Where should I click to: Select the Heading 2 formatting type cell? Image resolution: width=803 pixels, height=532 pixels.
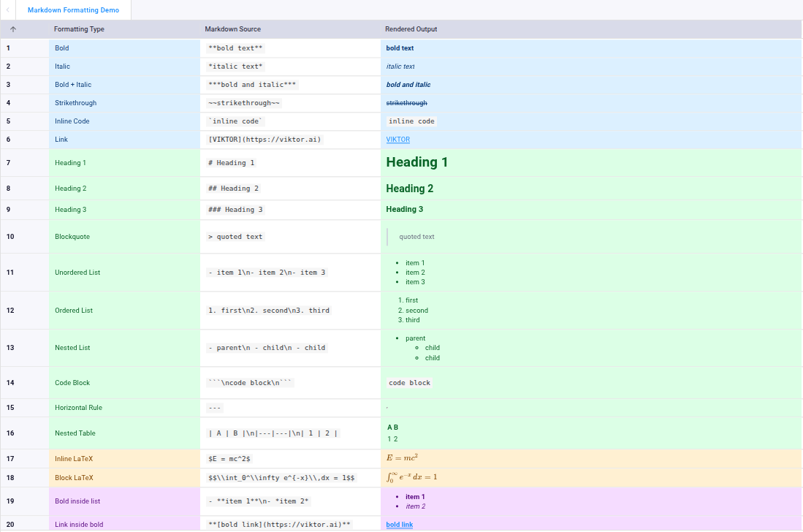tap(124, 189)
